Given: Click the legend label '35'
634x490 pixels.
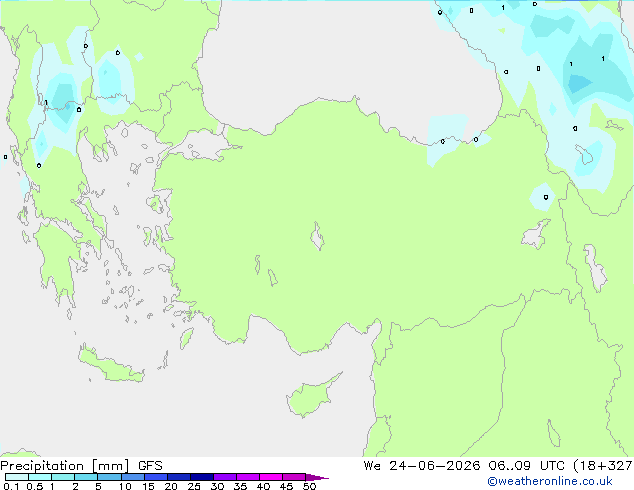Looking at the screenshot, I should coord(240,486).
